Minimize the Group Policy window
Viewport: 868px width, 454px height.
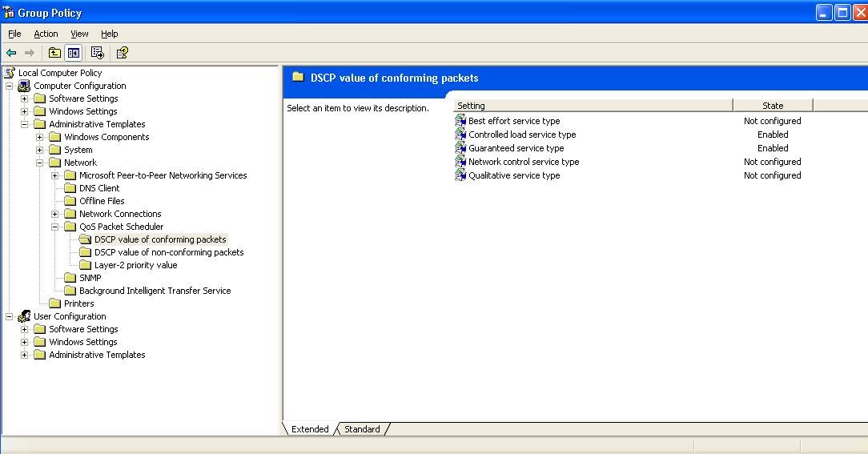click(824, 12)
